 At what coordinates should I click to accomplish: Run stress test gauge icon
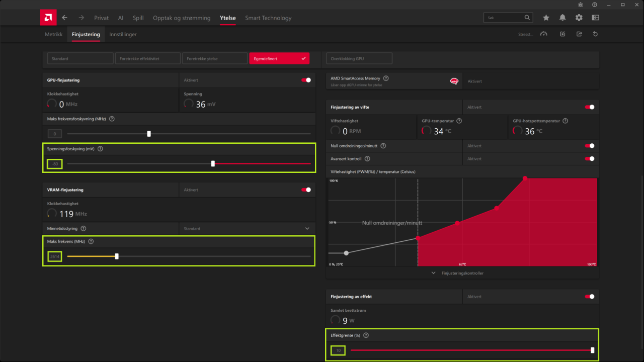543,34
